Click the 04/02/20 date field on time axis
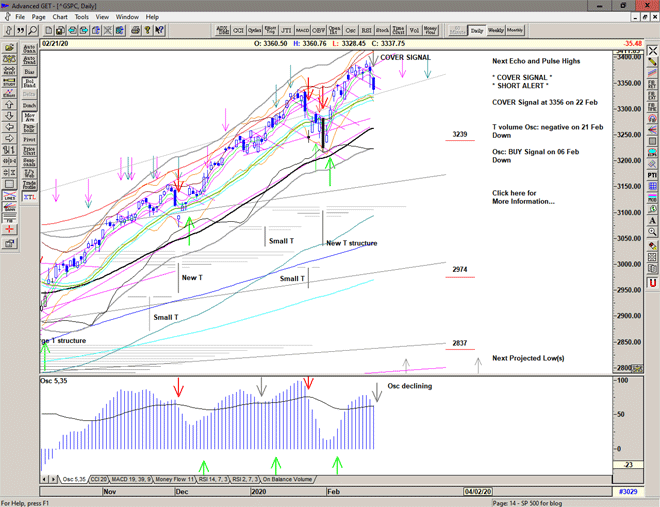The height and width of the screenshot is (507, 660). tap(476, 492)
